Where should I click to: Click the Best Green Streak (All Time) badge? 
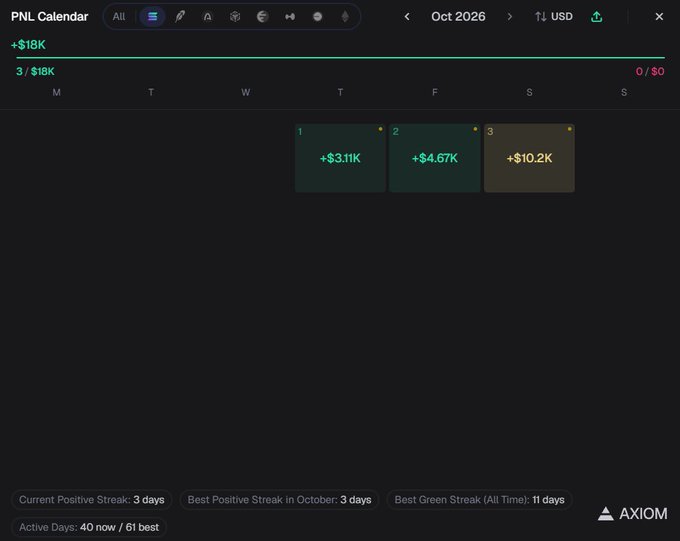tap(479, 499)
